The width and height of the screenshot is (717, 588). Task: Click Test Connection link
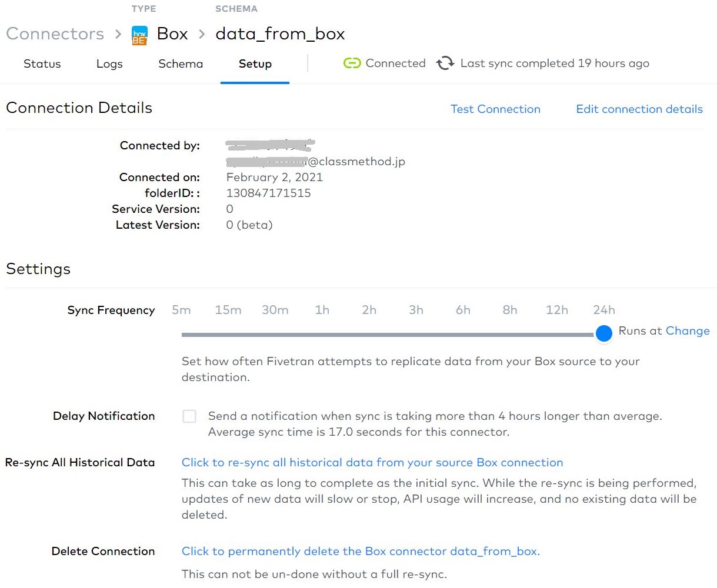pos(495,109)
